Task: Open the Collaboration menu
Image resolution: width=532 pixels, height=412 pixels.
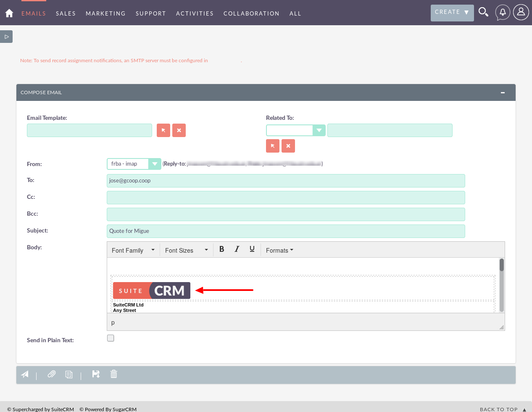Action: (251, 13)
